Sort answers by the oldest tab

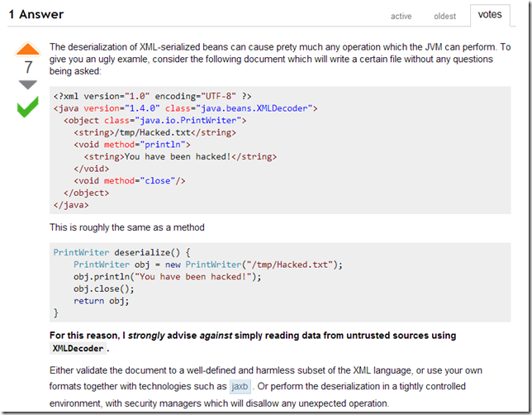point(444,16)
